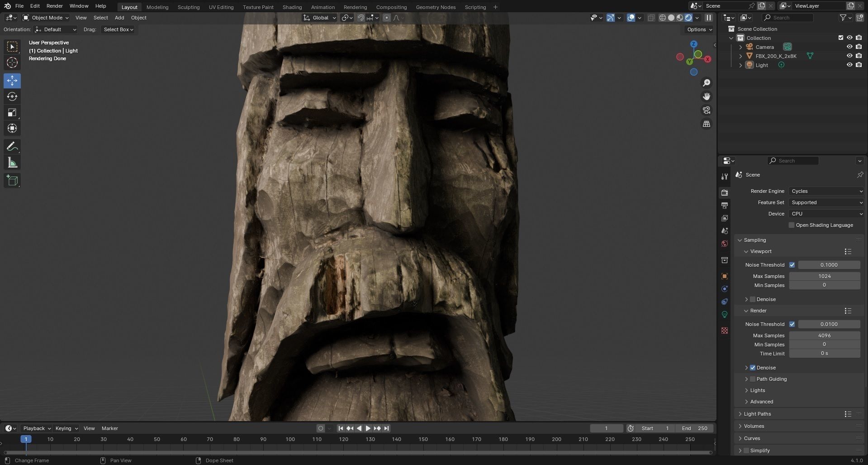
Task: Click the Viewport Max Samples field
Action: 825,276
